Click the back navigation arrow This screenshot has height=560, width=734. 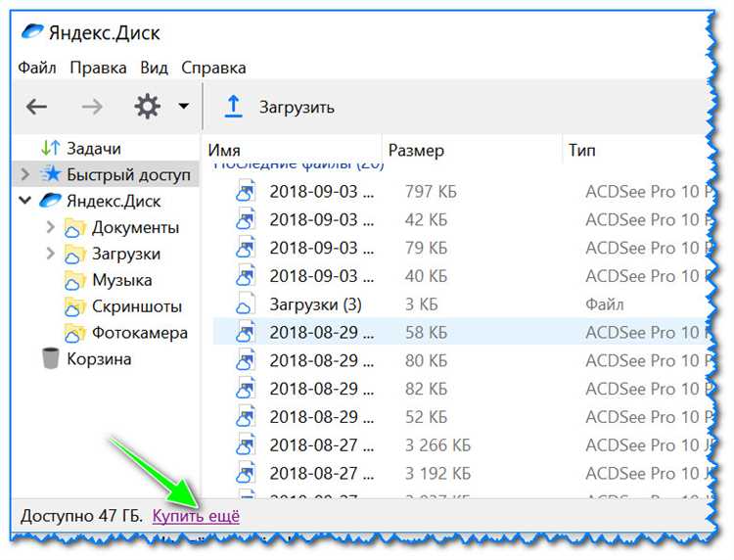click(36, 107)
